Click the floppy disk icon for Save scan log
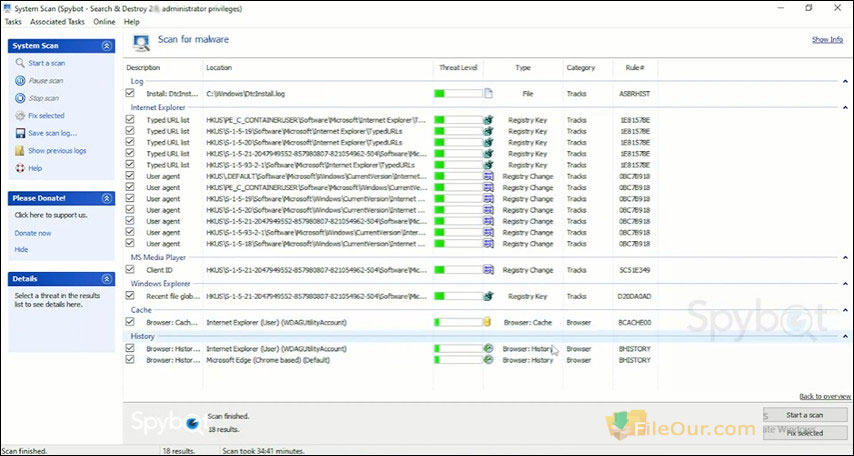Viewport: 854px width, 456px height. 20,133
